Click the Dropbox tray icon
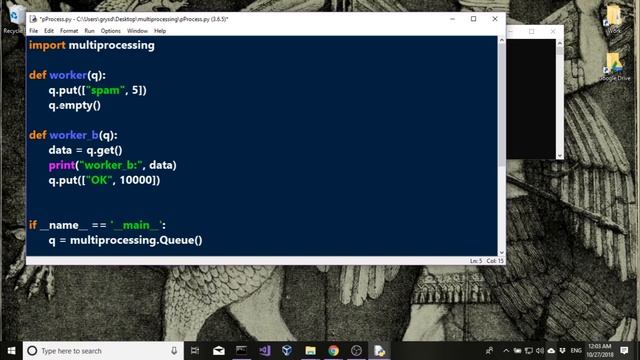Viewport: 640px width, 360px height. [x=562, y=351]
